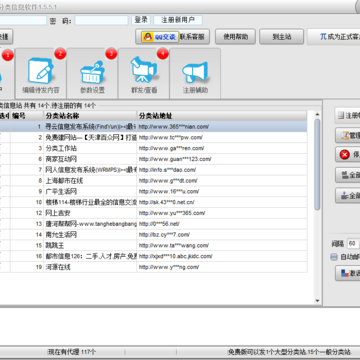Click URL http://xpd***10.abc.jkidc.com/

click(x=175, y=256)
